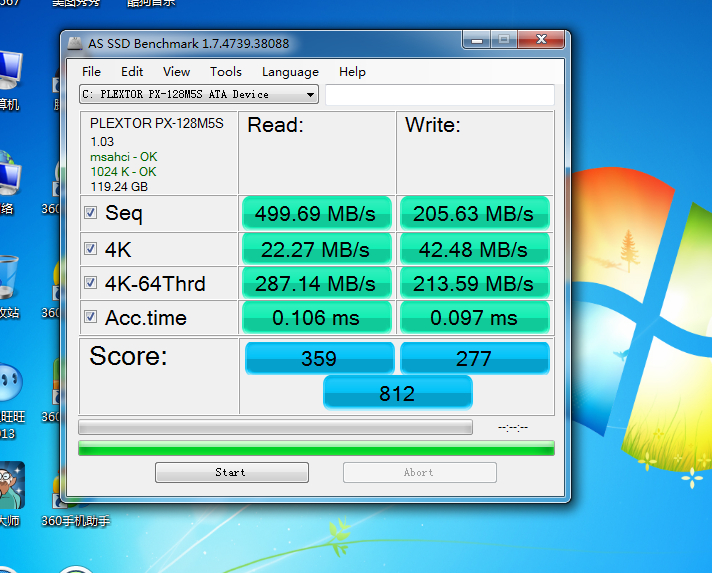This screenshot has height=573, width=712.
Task: Toggle the Seq test checkbox
Action: (x=90, y=212)
